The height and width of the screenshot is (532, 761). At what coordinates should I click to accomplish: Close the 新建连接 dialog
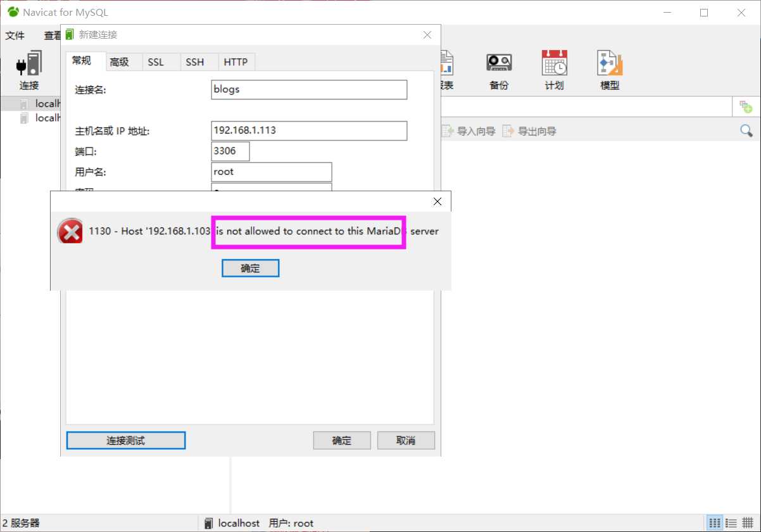428,35
